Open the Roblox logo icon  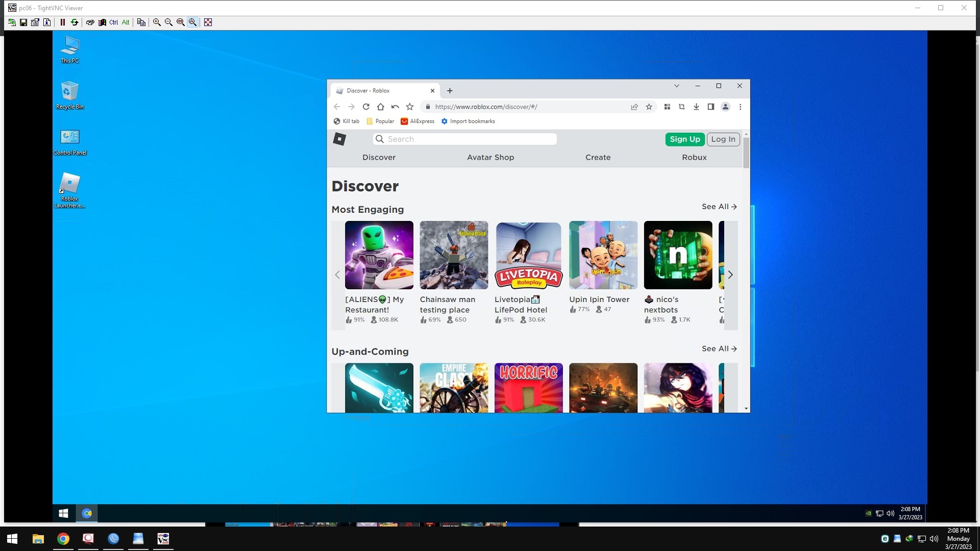point(338,139)
